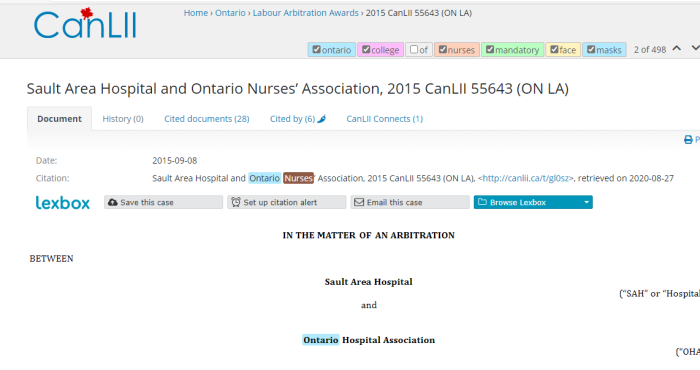700x370 pixels.
Task: Set up citation alert
Action: (287, 202)
